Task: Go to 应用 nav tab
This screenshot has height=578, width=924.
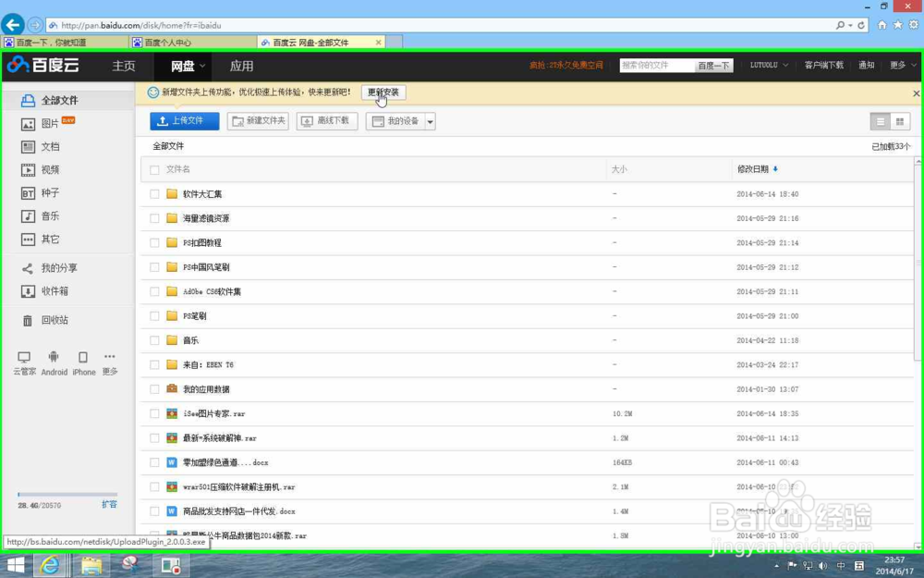Action: point(241,66)
